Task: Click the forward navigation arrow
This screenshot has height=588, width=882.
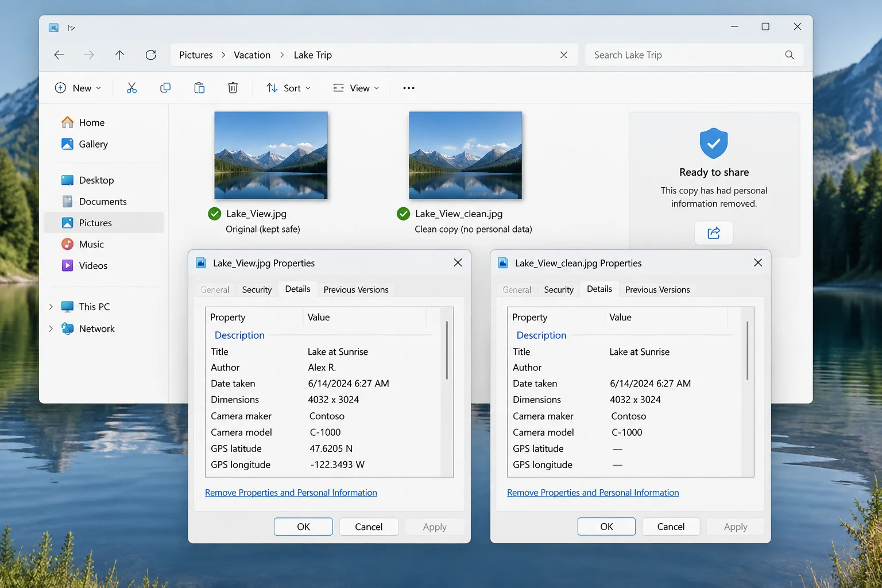Action: [x=89, y=55]
